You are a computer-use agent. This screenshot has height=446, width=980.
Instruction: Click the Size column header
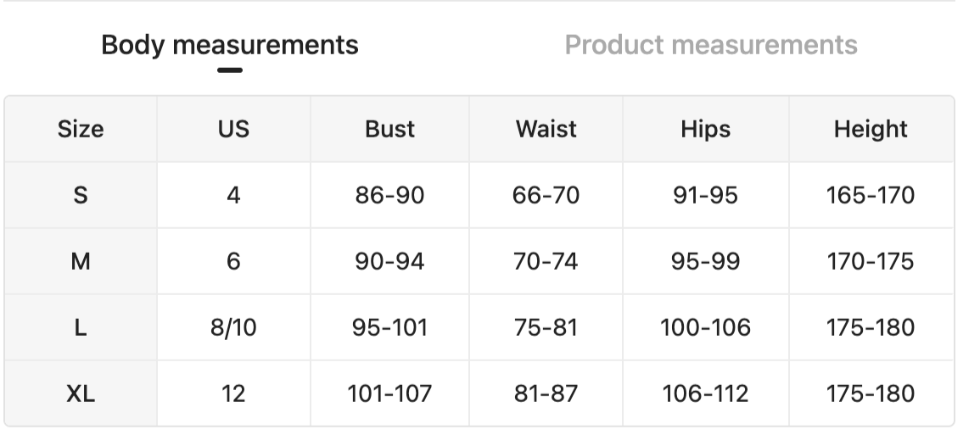point(81,129)
